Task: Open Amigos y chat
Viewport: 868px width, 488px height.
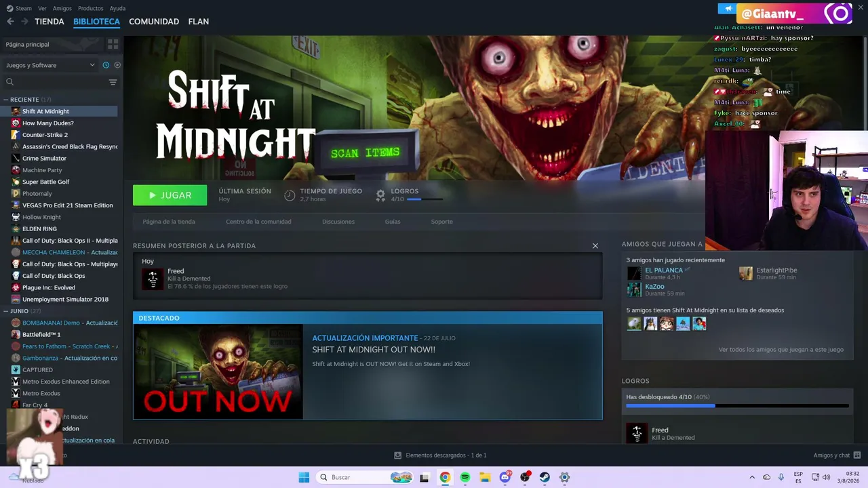Action: [x=837, y=455]
